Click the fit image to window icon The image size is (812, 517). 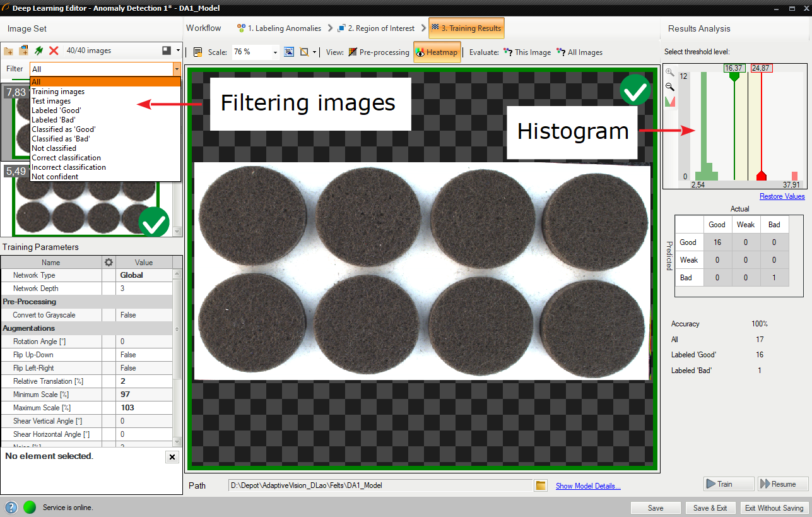point(289,52)
